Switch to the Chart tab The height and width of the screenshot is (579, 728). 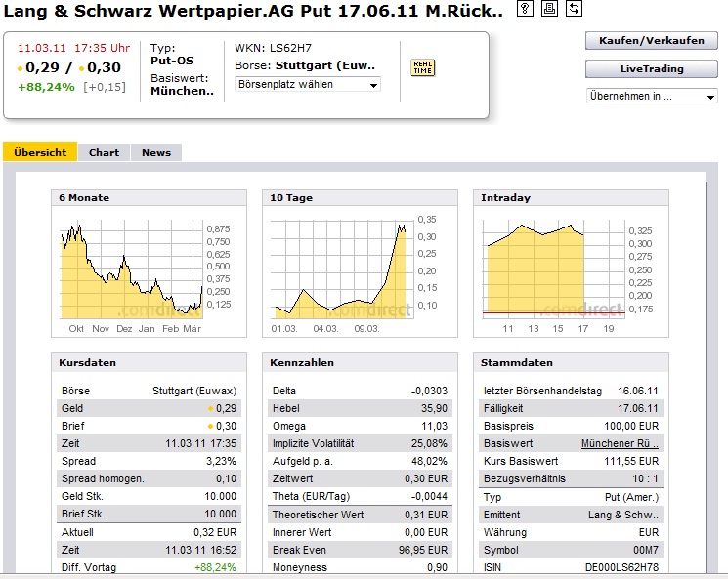[104, 152]
